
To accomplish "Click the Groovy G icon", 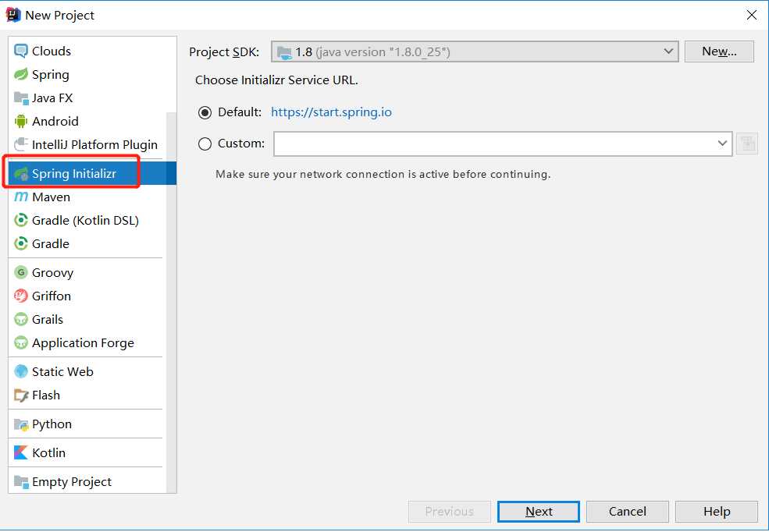I will pos(20,272).
